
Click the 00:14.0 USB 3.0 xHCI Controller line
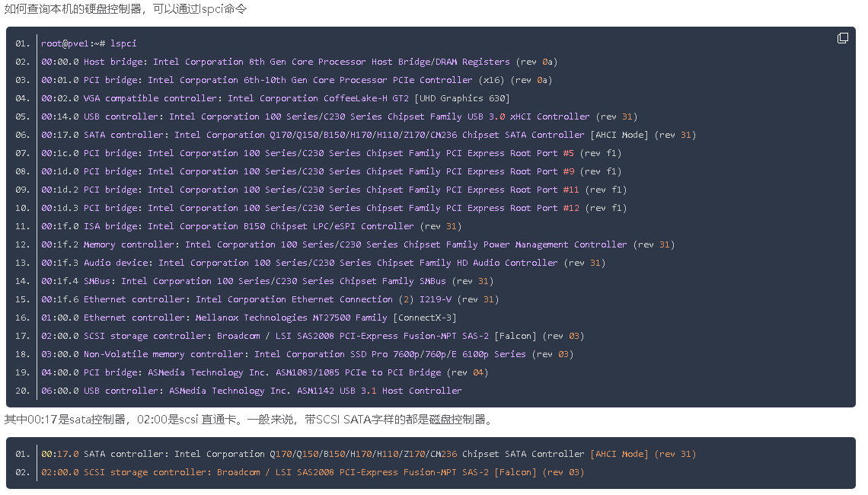point(339,117)
